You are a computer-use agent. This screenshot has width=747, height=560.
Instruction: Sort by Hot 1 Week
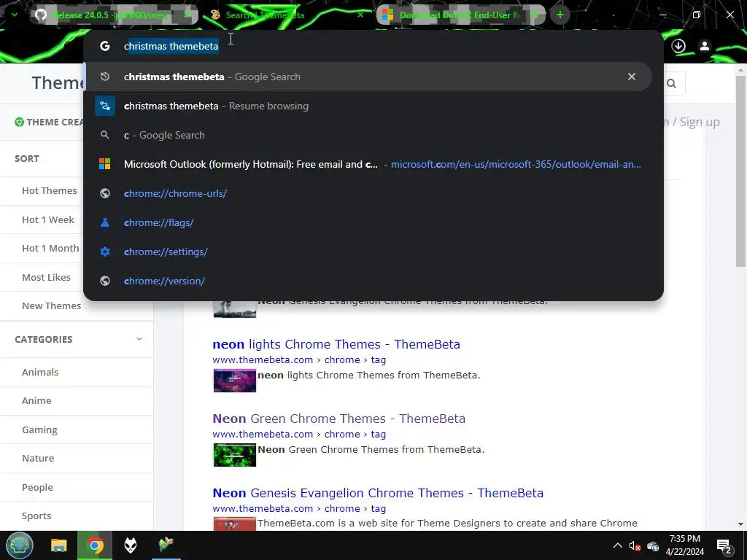[48, 220]
